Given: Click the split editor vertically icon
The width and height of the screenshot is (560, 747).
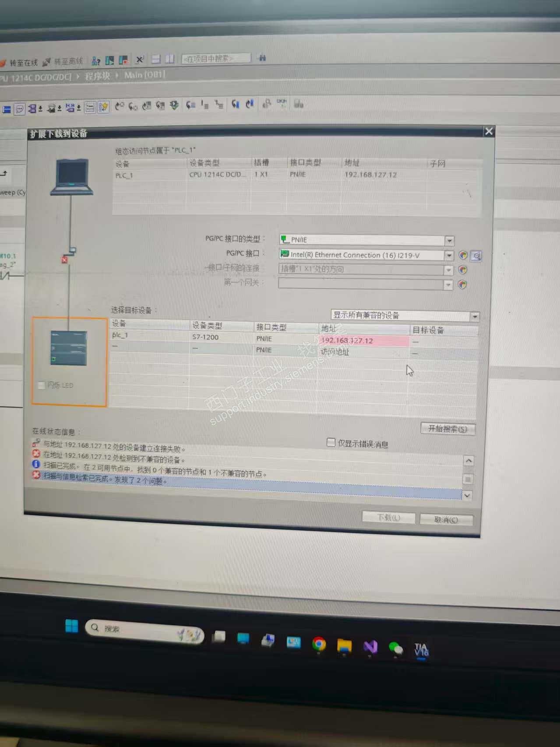Looking at the screenshot, I should pyautogui.click(x=170, y=58).
